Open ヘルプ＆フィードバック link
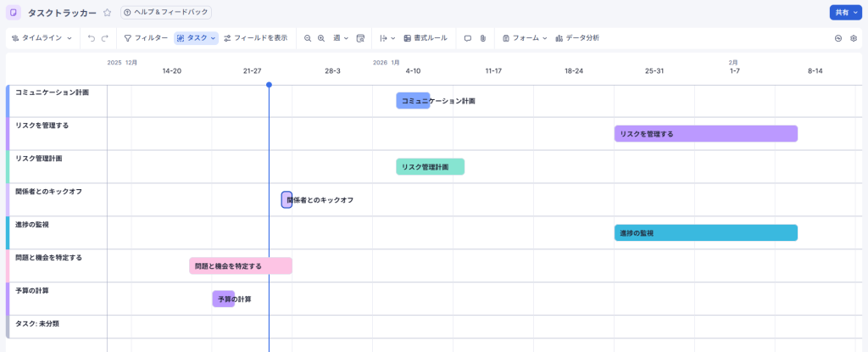Image resolution: width=868 pixels, height=352 pixels. point(166,13)
